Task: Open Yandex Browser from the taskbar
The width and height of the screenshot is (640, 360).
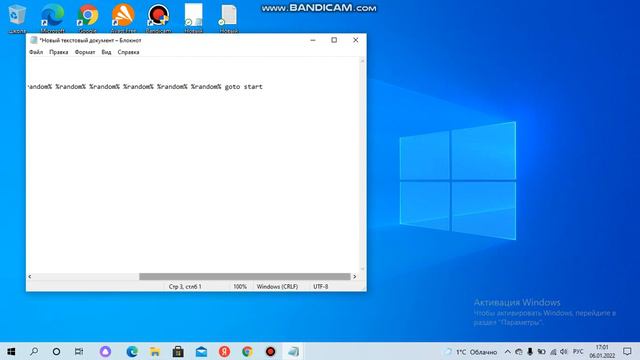Action: click(x=224, y=351)
